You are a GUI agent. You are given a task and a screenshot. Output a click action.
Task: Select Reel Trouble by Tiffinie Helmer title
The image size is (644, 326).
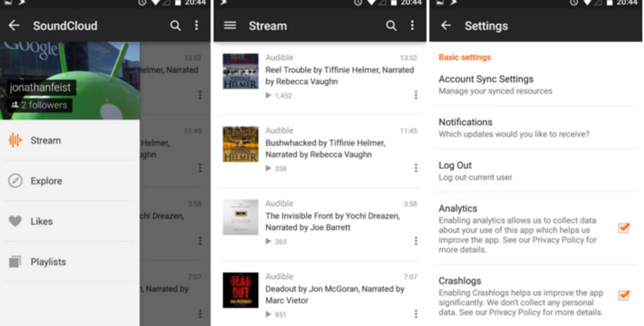coord(340,75)
